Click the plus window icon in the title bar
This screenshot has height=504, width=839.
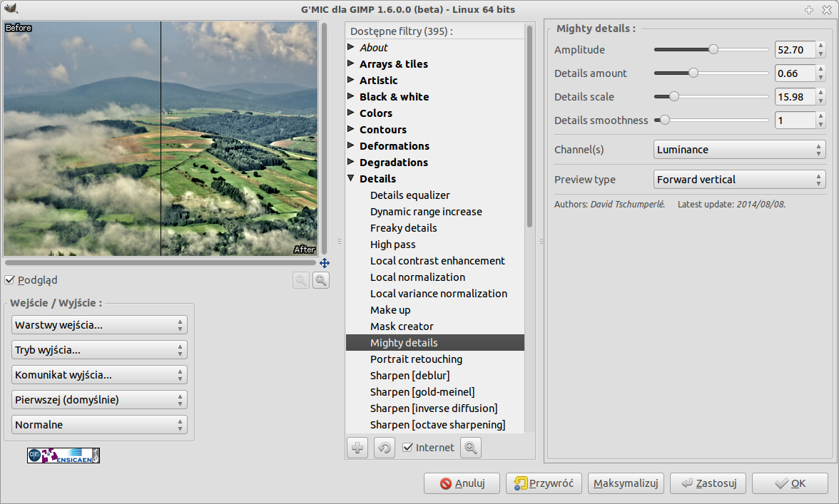click(x=809, y=9)
